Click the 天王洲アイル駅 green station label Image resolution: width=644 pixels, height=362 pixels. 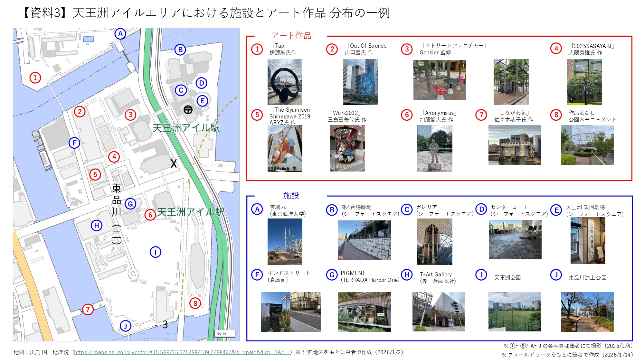coord(186,128)
